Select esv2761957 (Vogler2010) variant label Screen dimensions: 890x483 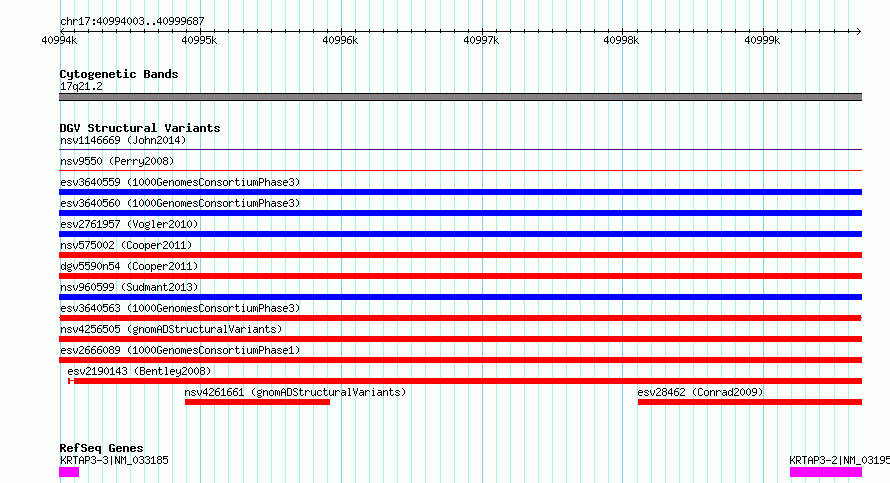click(x=129, y=224)
